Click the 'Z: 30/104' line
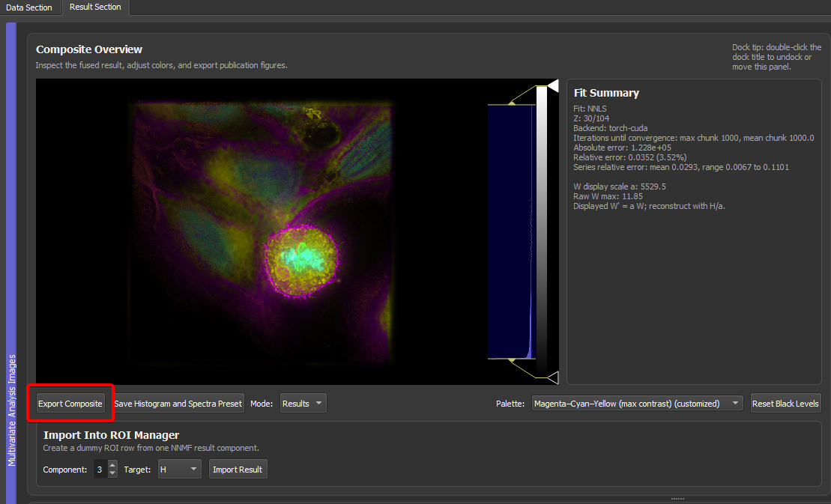The height and width of the screenshot is (504, 831). point(591,118)
